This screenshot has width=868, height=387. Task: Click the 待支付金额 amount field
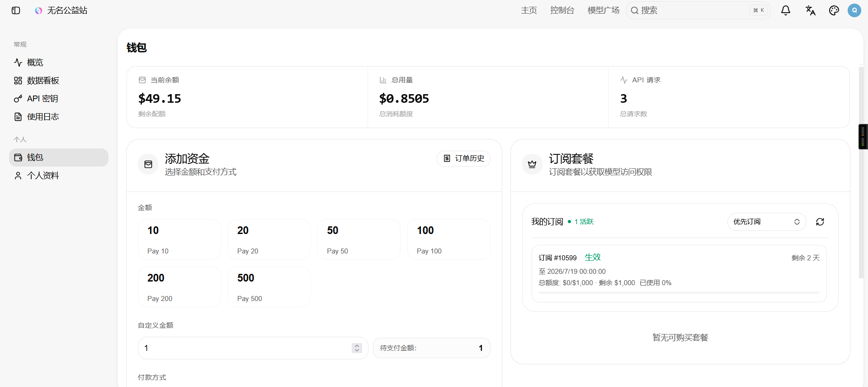pyautogui.click(x=432, y=348)
